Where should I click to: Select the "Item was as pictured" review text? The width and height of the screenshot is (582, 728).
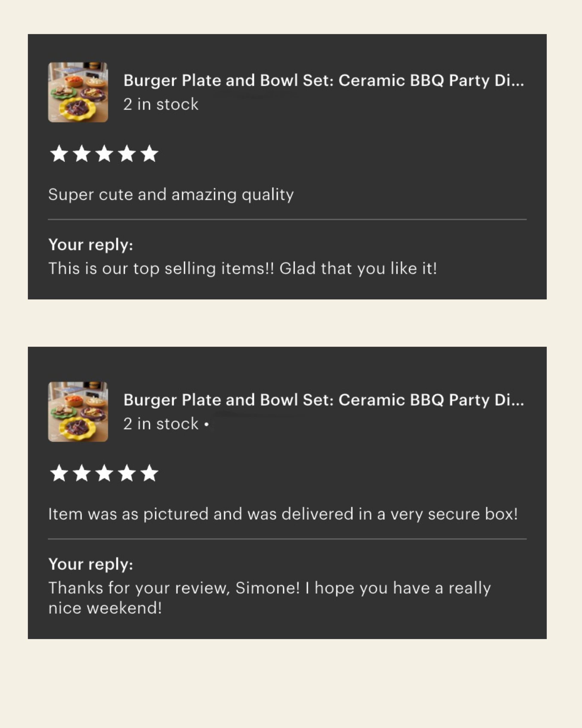click(283, 514)
